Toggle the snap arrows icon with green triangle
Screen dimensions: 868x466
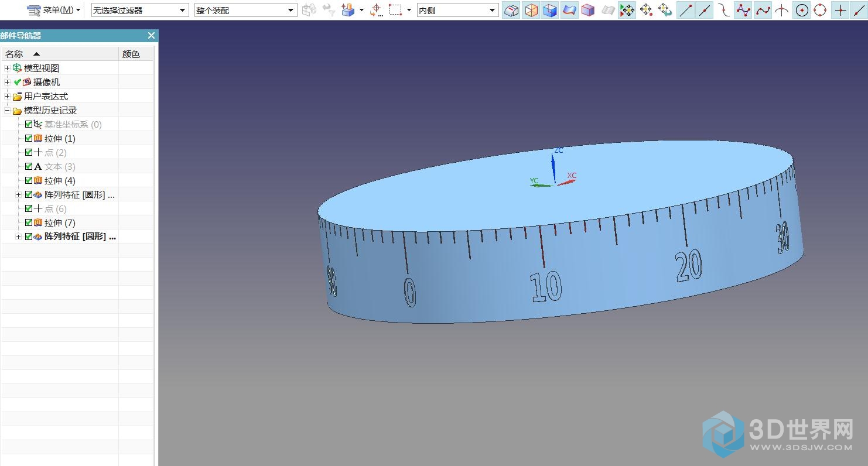coord(627,10)
